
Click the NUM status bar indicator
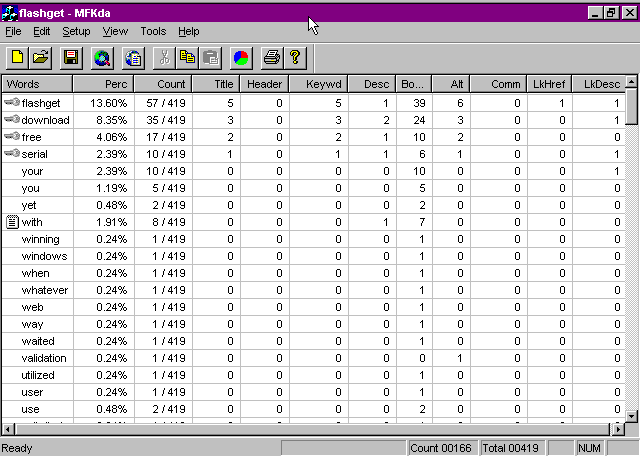coord(589,448)
